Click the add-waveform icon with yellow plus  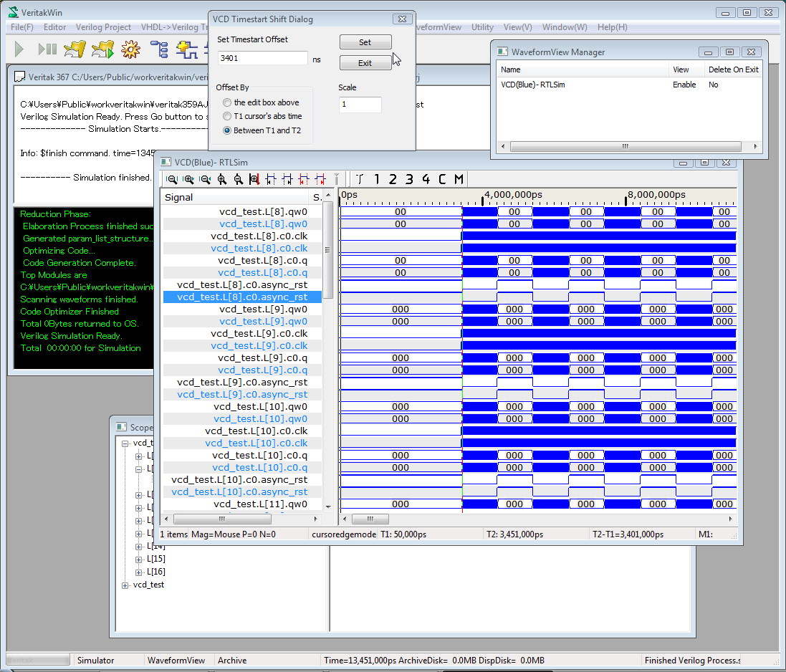coord(187,49)
